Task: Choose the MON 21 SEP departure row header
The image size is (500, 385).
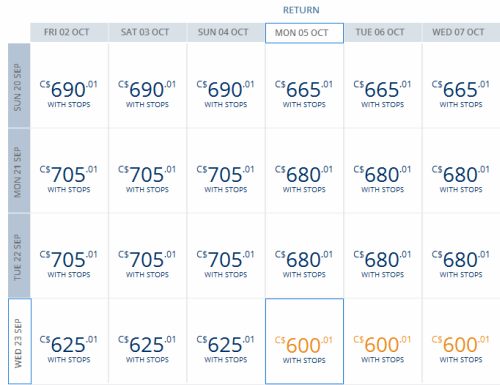Action: click(x=19, y=171)
